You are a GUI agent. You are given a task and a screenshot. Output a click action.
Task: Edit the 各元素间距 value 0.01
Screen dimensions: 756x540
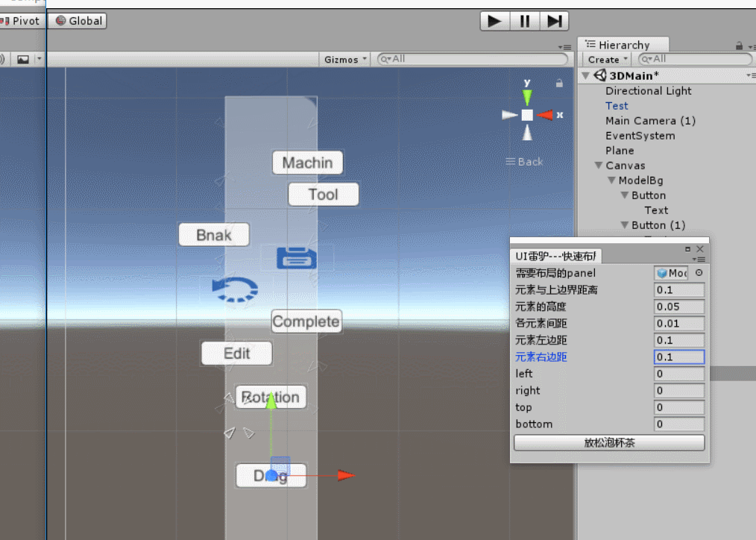coord(679,324)
